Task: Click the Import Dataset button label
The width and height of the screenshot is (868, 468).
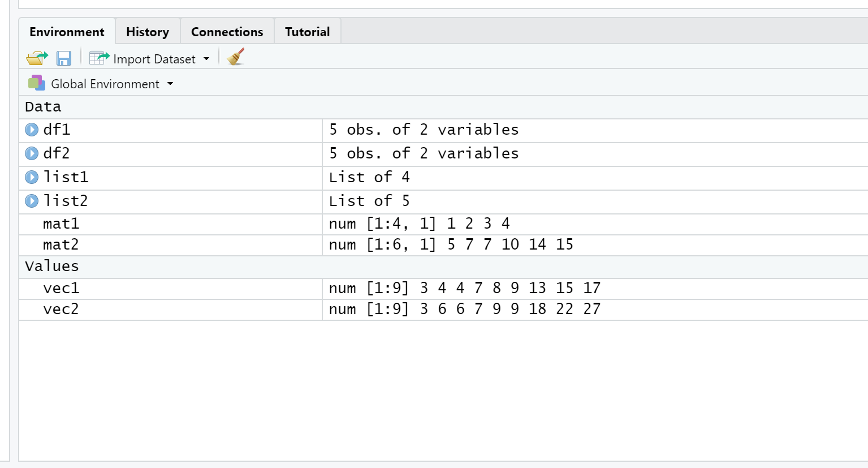Action: 154,59
